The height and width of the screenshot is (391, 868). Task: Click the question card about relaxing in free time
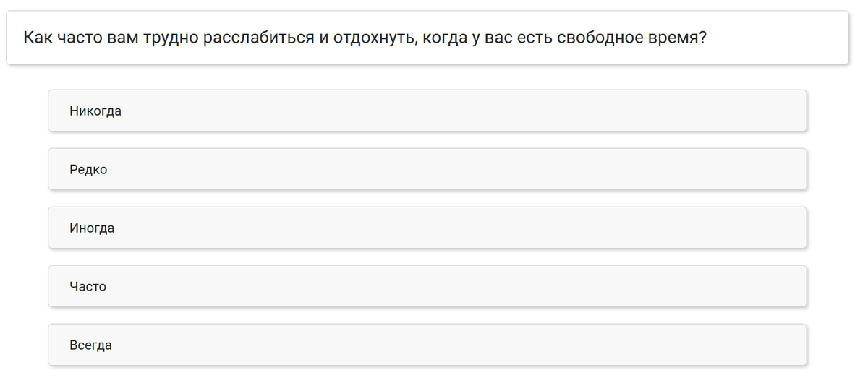tap(427, 38)
